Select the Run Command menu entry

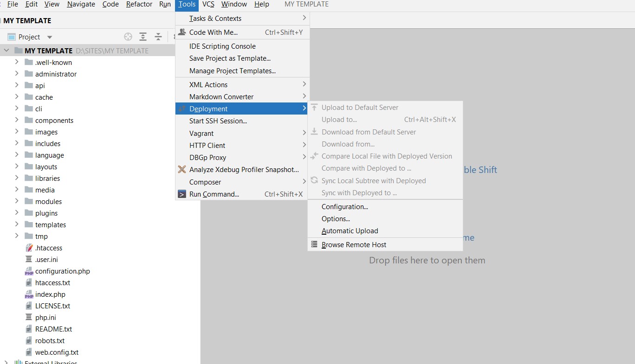click(x=214, y=194)
